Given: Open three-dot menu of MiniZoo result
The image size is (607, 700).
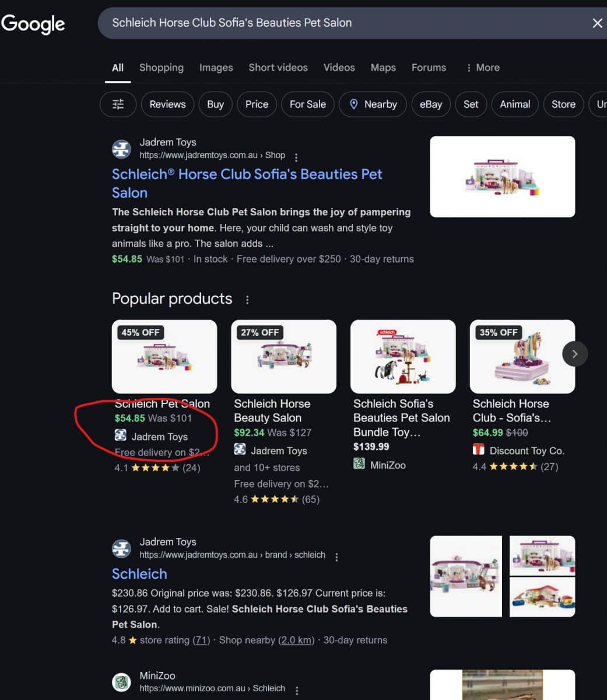Looking at the screenshot, I should 297,691.
